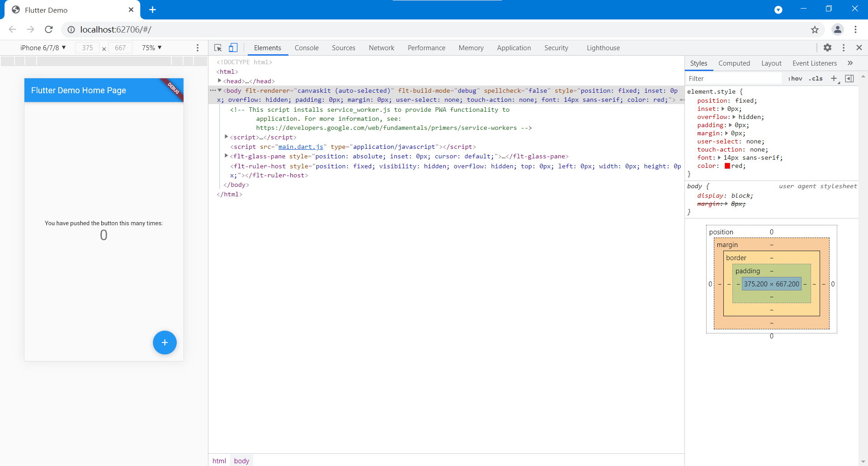Expand the inset shorthand property

[x=723, y=109]
